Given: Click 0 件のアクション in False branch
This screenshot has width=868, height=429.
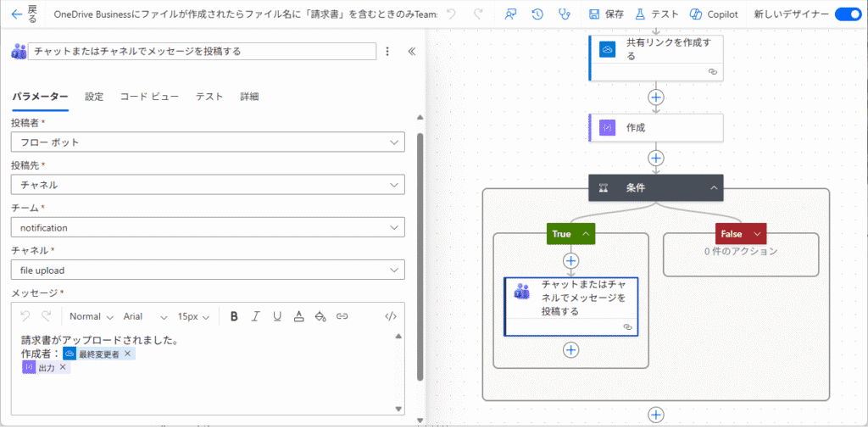Looking at the screenshot, I should click(741, 251).
